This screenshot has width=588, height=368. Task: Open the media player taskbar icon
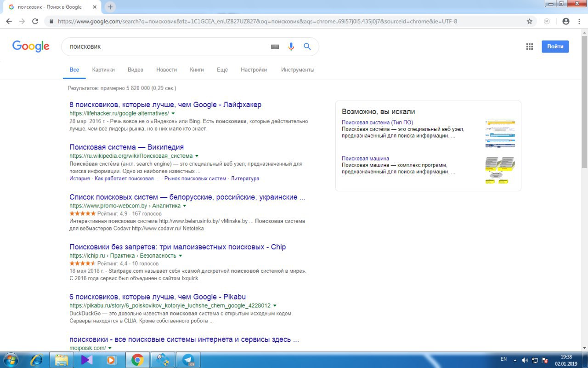click(x=112, y=360)
